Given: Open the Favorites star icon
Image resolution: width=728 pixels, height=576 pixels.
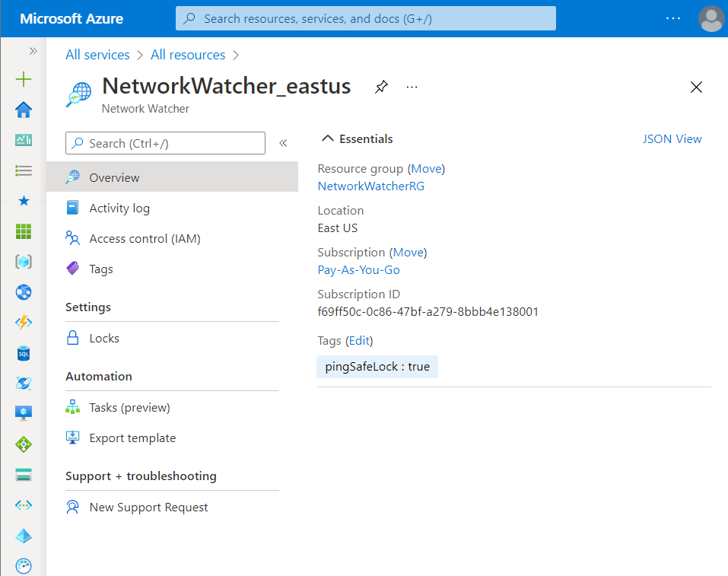Looking at the screenshot, I should click(24, 201).
